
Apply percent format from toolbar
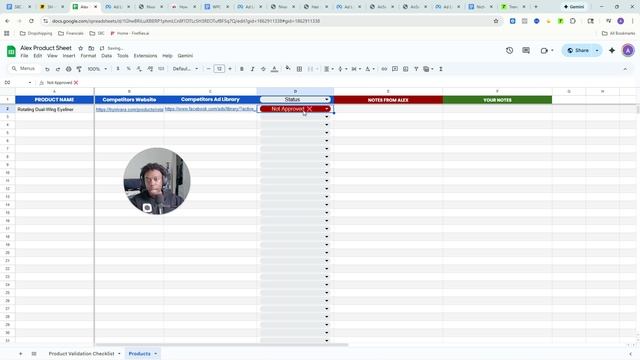pyautogui.click(x=129, y=69)
